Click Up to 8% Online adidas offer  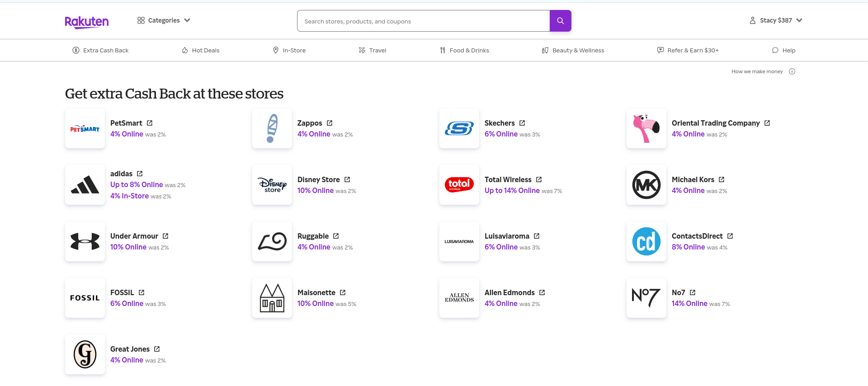click(x=137, y=185)
